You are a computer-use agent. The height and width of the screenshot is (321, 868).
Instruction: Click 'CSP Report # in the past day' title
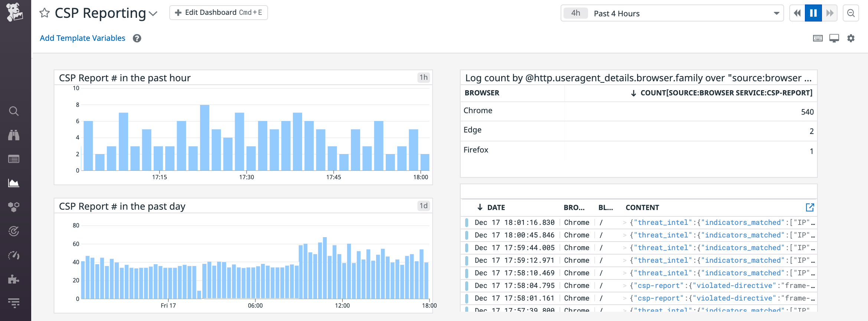coord(122,206)
